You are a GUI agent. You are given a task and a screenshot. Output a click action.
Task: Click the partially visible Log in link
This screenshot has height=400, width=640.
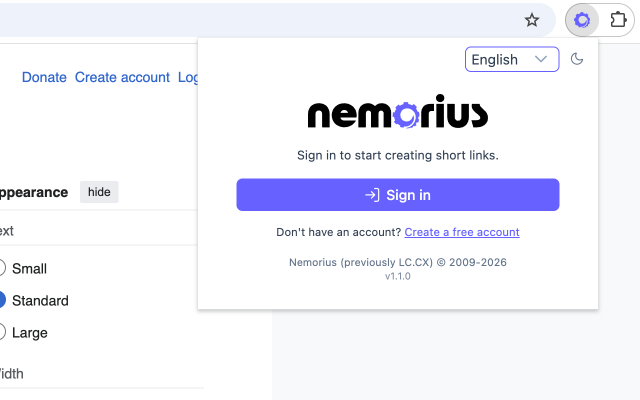[188, 78]
